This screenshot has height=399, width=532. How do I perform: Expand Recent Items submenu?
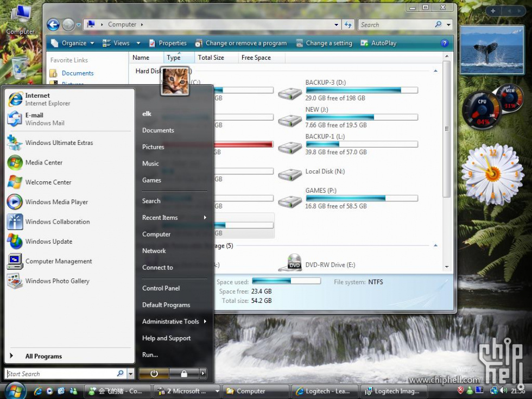tap(174, 218)
